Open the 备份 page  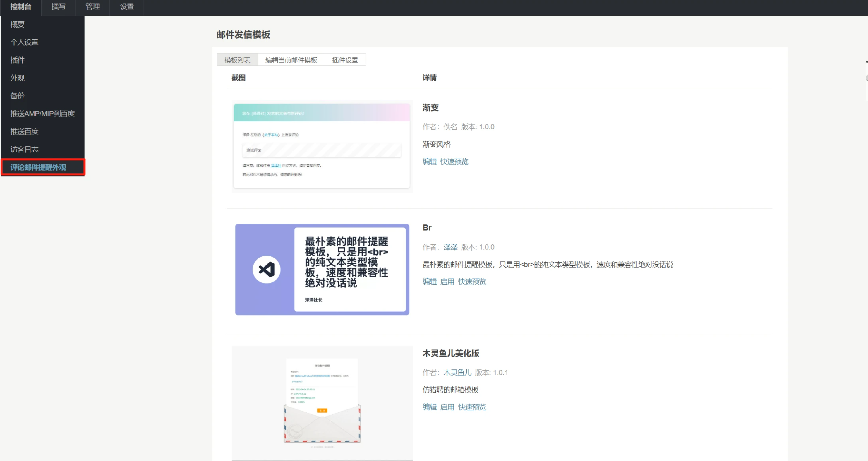pyautogui.click(x=17, y=96)
